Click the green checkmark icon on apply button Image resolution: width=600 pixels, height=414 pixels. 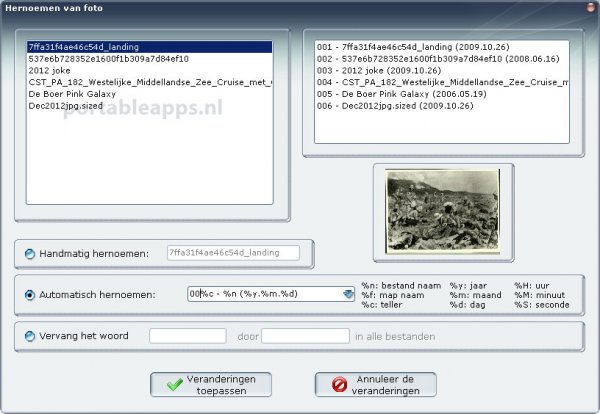tap(174, 385)
